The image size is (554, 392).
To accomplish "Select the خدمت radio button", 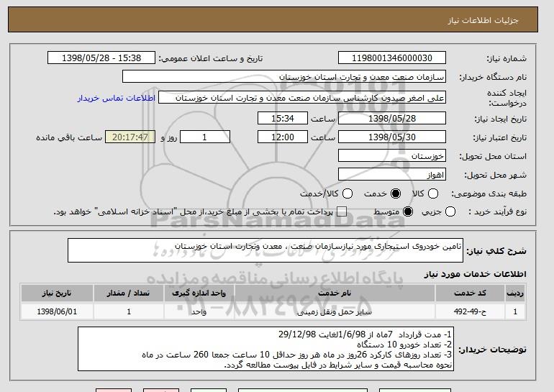I will pyautogui.click(x=396, y=193).
